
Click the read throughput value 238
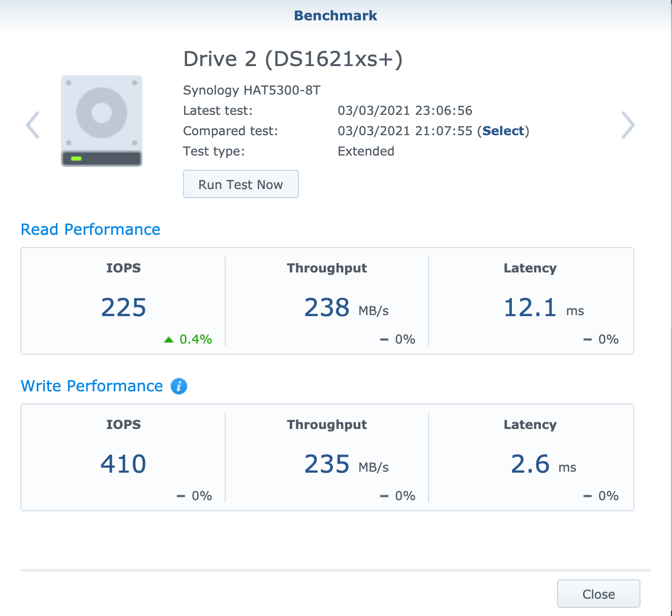[x=327, y=307]
